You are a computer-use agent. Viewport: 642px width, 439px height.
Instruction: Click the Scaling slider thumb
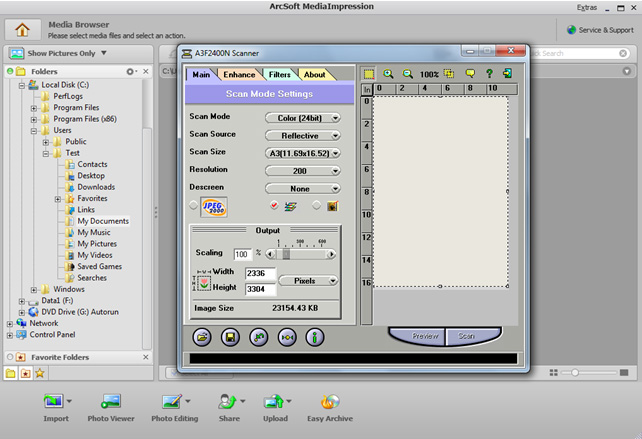click(x=286, y=254)
